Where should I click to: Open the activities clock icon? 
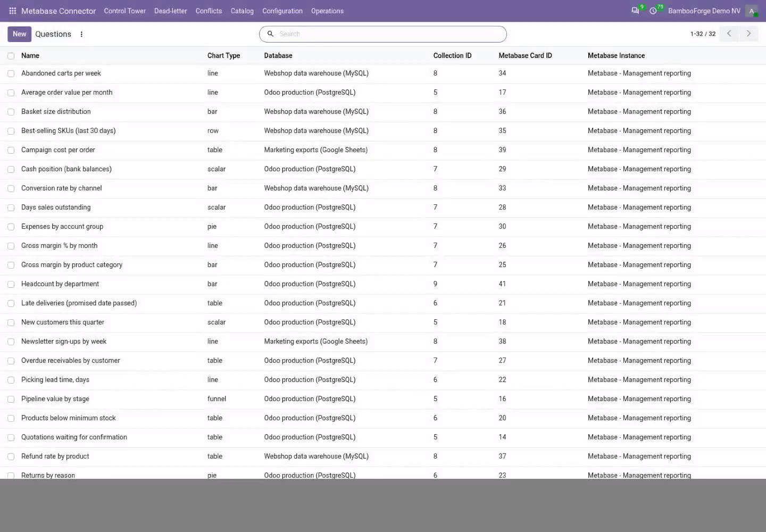pos(653,11)
